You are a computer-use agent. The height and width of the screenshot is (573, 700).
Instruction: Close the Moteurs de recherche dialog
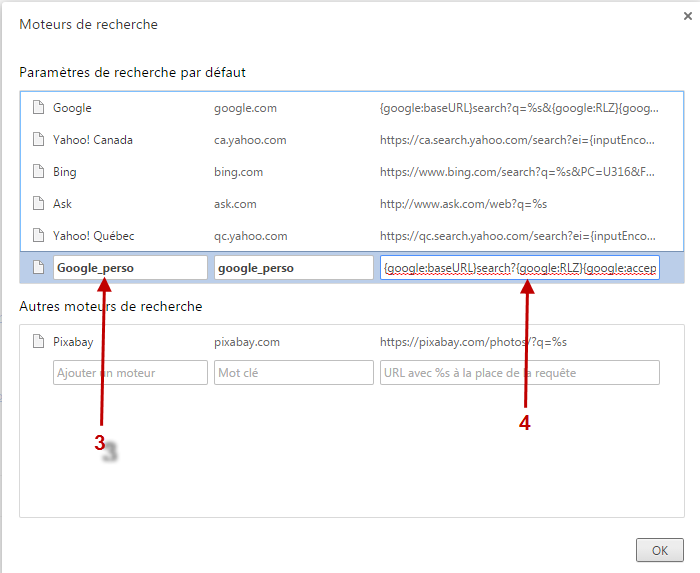click(688, 16)
